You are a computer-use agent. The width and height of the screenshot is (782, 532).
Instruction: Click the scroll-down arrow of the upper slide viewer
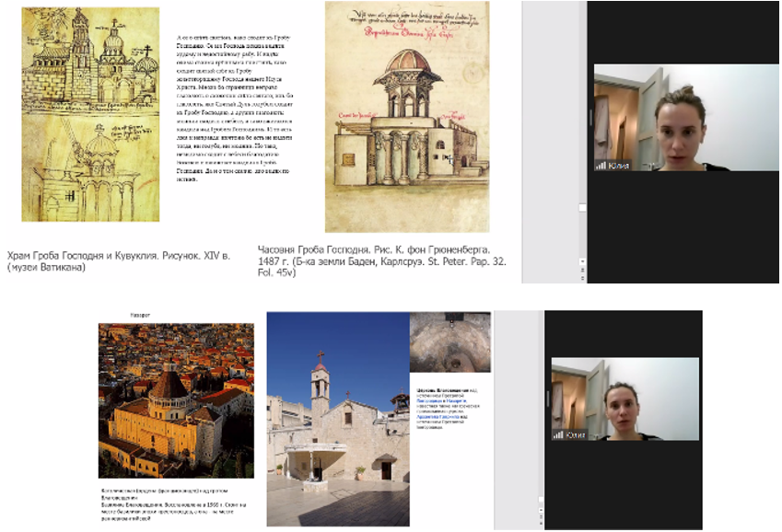coord(582,260)
